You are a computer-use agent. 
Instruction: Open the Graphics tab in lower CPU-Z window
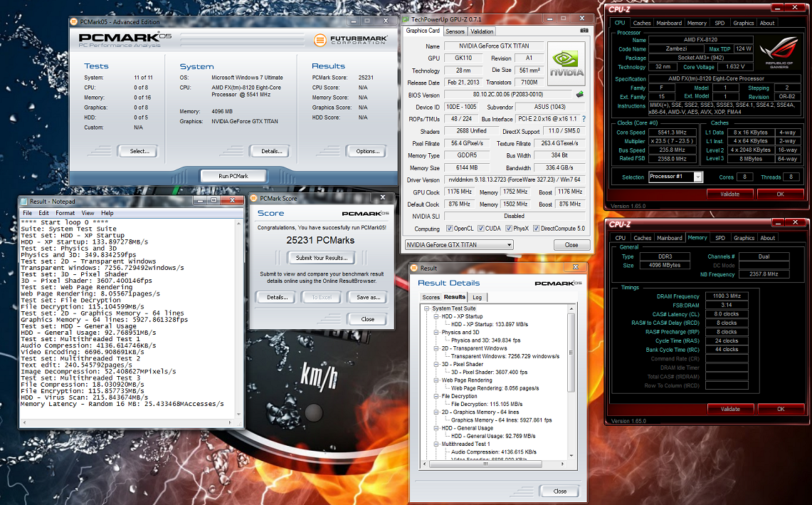coord(744,238)
